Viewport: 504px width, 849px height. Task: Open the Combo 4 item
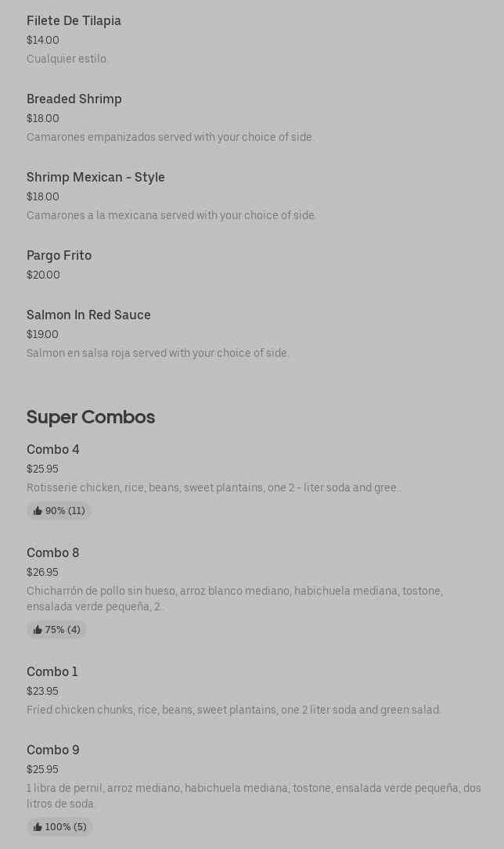pyautogui.click(x=52, y=449)
